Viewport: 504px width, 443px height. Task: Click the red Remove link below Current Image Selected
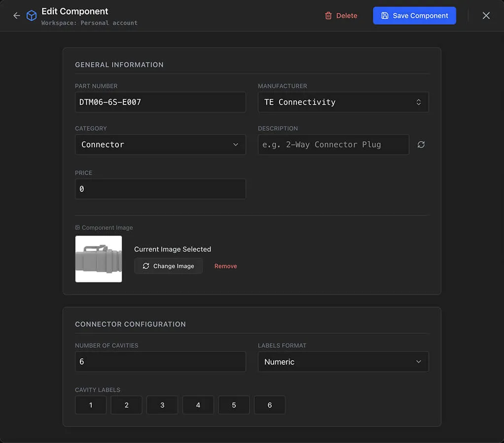pyautogui.click(x=225, y=266)
